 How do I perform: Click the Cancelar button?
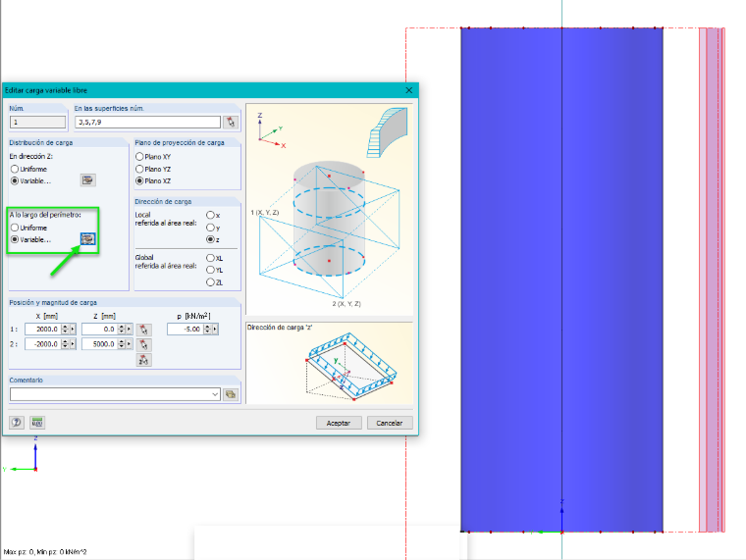390,423
